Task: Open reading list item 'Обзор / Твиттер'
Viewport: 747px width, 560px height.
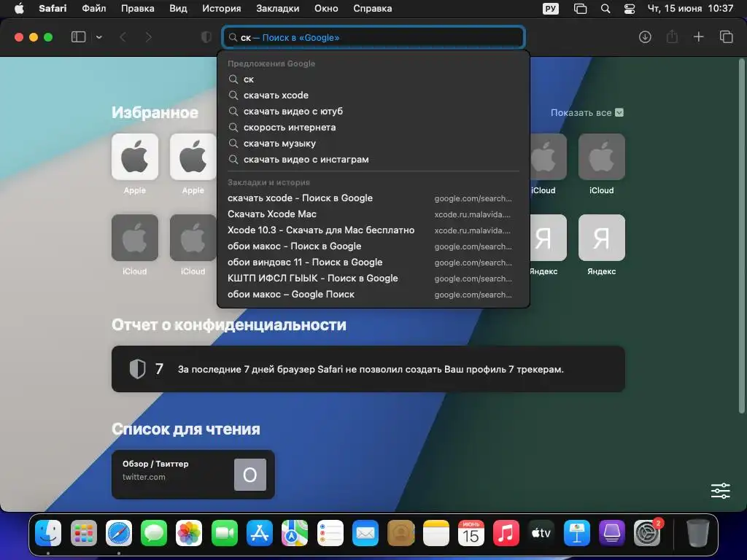Action: point(193,474)
